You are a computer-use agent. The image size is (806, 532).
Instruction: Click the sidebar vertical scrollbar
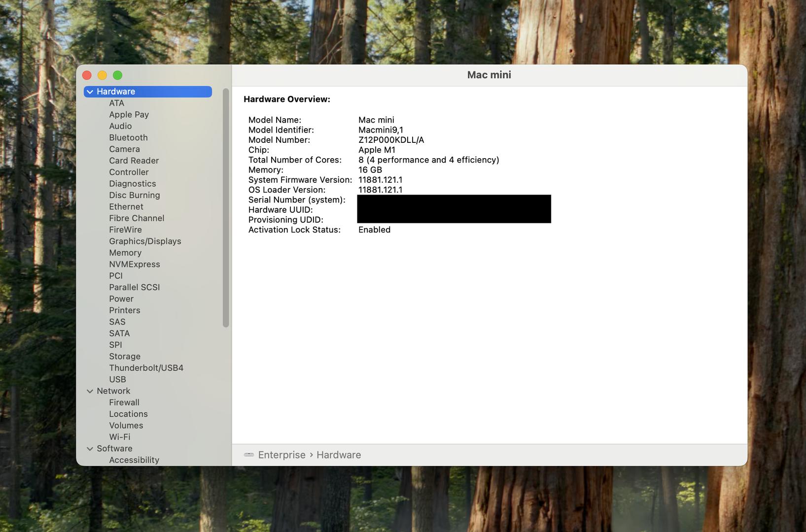click(x=226, y=208)
